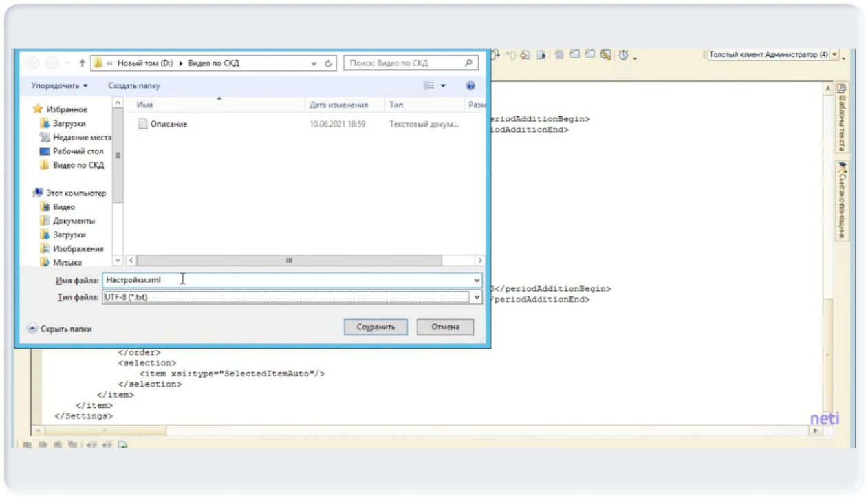
Task: Expand the Имя файла history dropdown
Action: click(x=477, y=280)
